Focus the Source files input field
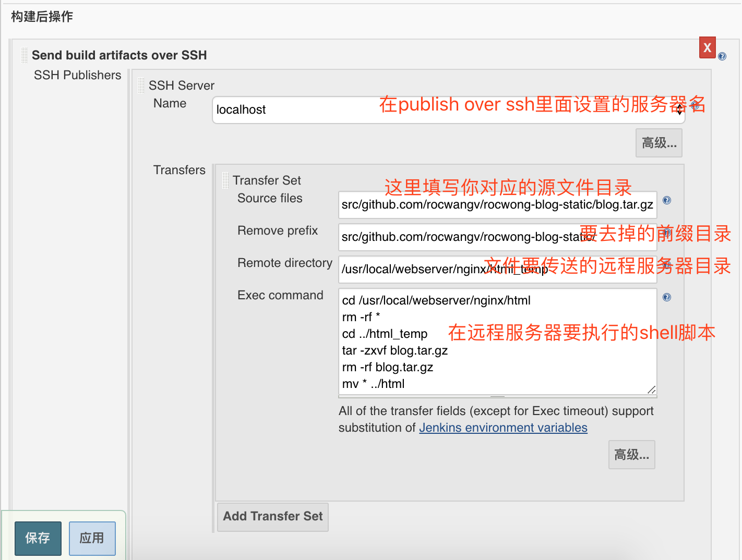 click(x=498, y=205)
